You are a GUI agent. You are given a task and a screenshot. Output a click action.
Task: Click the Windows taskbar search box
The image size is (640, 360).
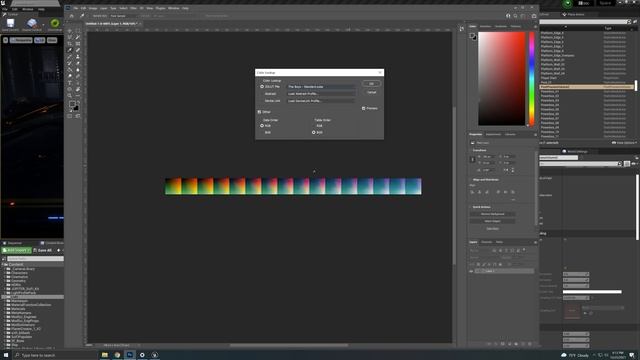point(55,356)
